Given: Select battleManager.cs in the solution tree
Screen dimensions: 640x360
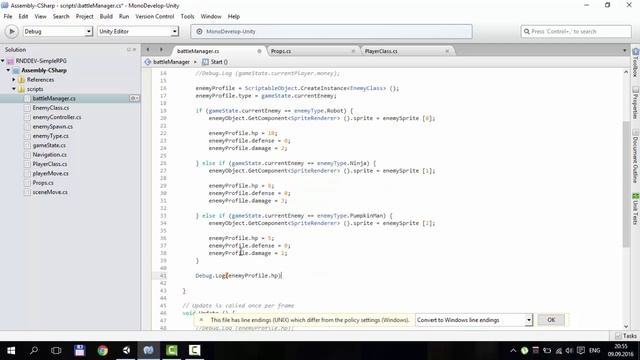Looking at the screenshot, I should [54, 98].
